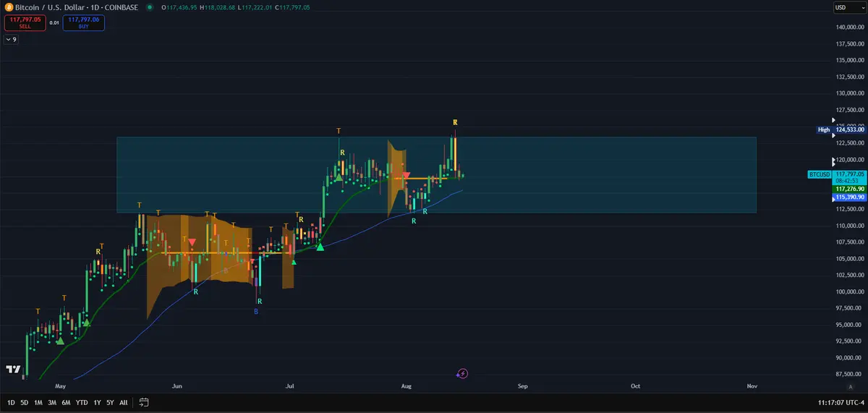Click the Low value 117,222.01
This screenshot has width=868, height=413.
257,7
